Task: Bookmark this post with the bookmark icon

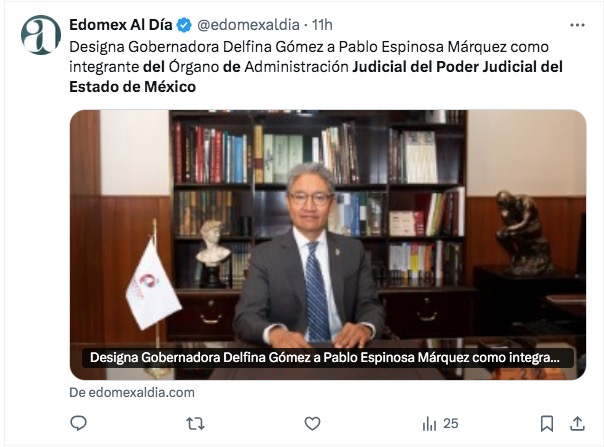Action: pos(547,424)
